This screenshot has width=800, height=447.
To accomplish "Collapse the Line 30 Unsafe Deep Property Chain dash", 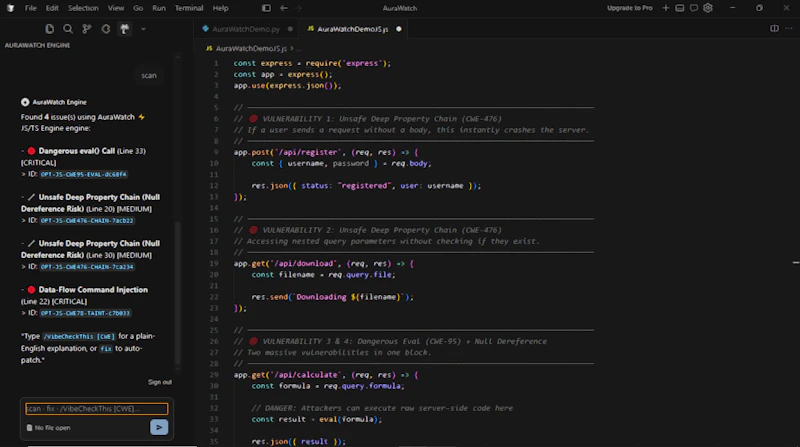I will [x=23, y=243].
